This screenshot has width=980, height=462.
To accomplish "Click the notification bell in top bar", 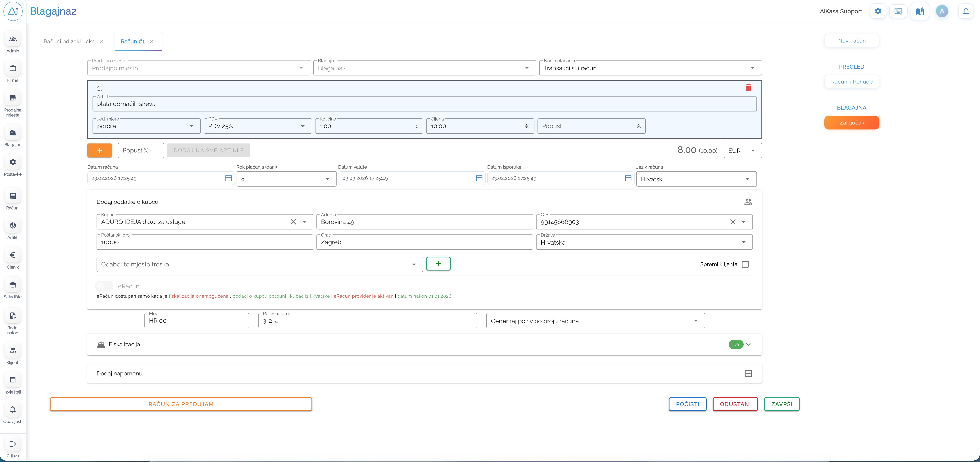I will click(x=966, y=11).
